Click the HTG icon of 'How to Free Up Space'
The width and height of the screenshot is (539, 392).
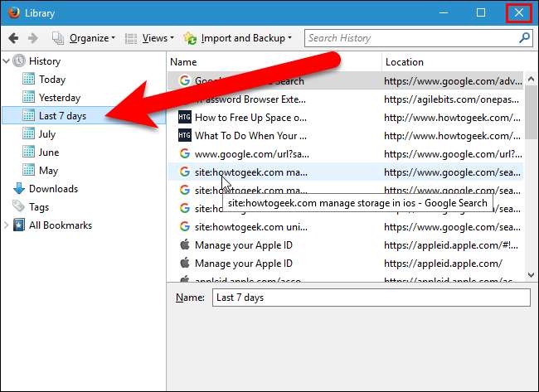point(185,117)
